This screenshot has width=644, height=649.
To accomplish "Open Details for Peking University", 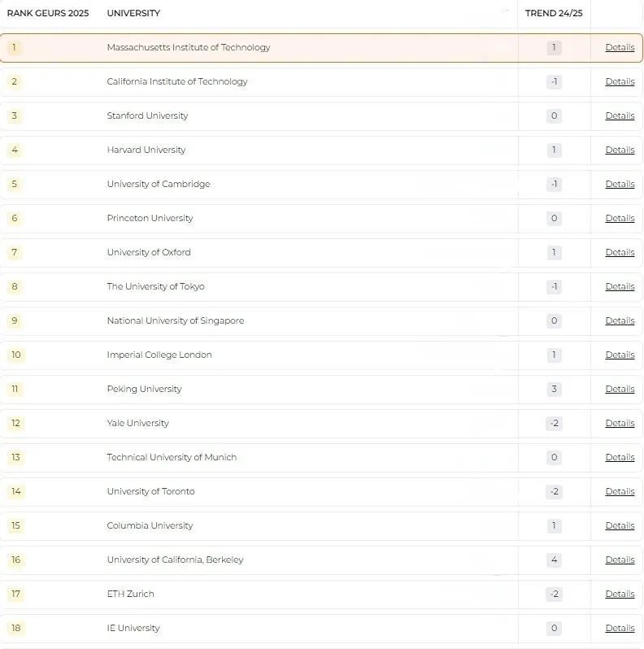I will pyautogui.click(x=620, y=389).
